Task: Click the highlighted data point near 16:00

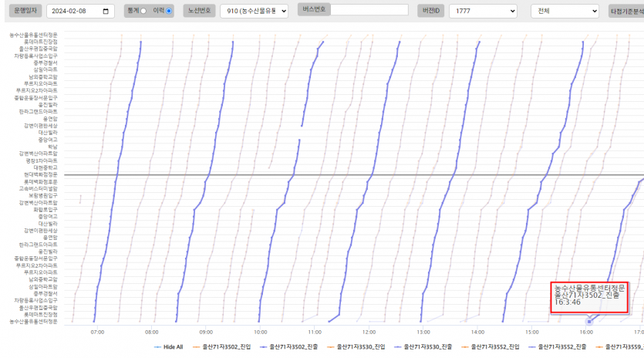Action: [588, 321]
